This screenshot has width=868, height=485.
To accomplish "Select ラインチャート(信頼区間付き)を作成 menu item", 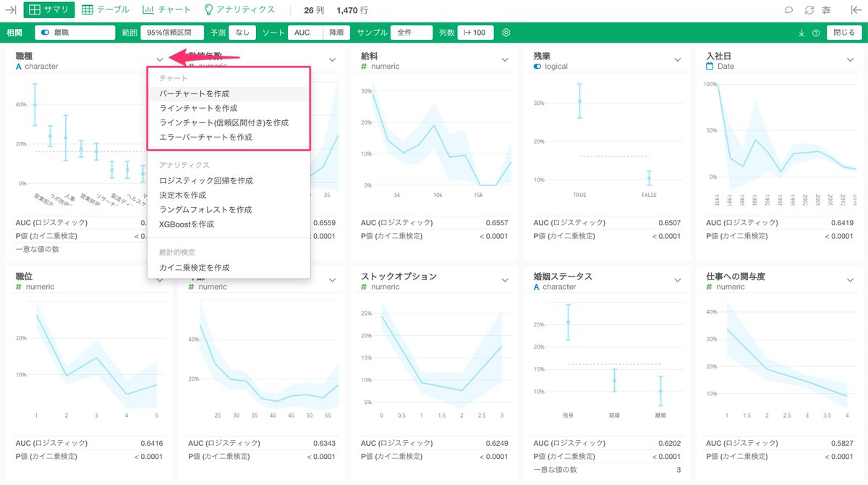I will 229,122.
